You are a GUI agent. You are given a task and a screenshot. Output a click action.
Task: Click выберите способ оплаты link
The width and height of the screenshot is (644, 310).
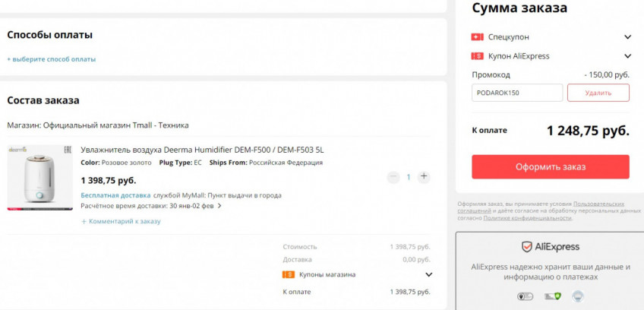point(52,59)
